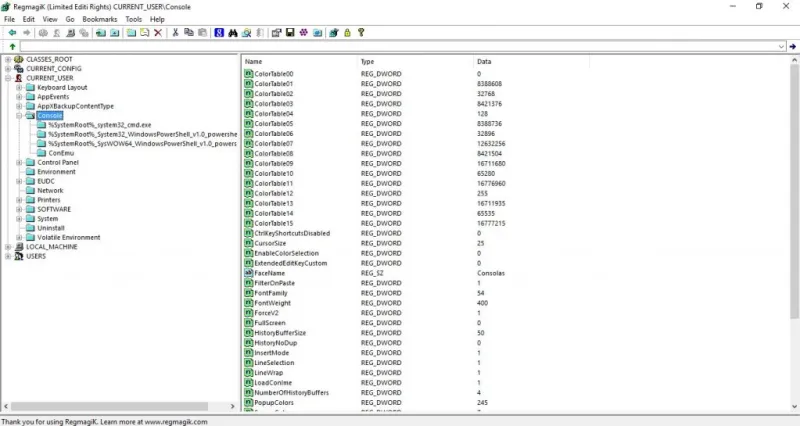This screenshot has width=800, height=426.
Task: Click the green up arrow icon
Action: [x=11, y=46]
